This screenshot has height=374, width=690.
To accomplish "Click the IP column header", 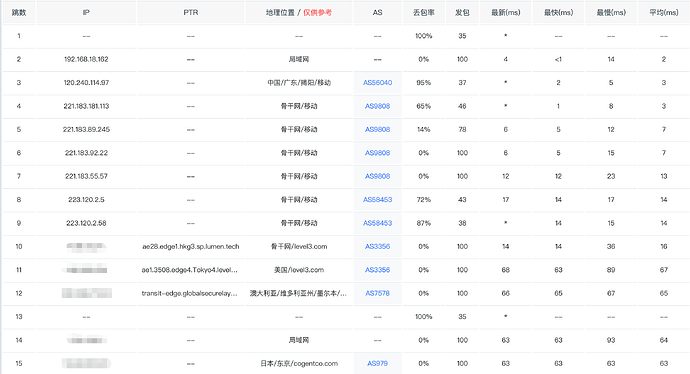I will click(86, 12).
